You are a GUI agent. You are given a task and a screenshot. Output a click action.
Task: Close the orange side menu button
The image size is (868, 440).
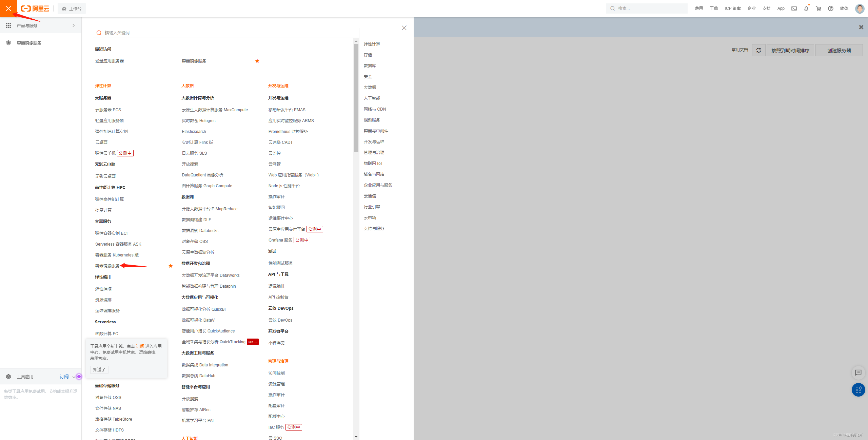click(x=8, y=8)
